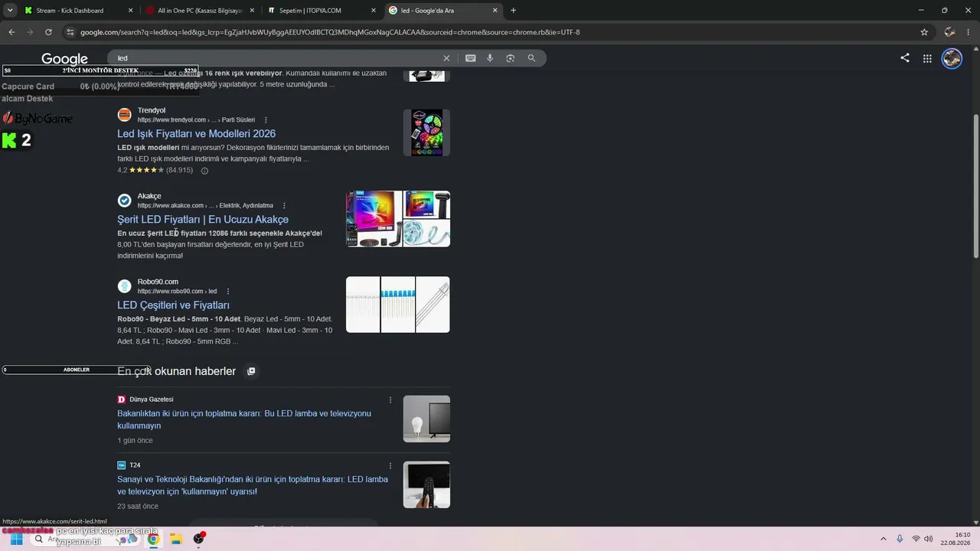Reload the Google search page
This screenshot has width=980, height=551.
[48, 32]
